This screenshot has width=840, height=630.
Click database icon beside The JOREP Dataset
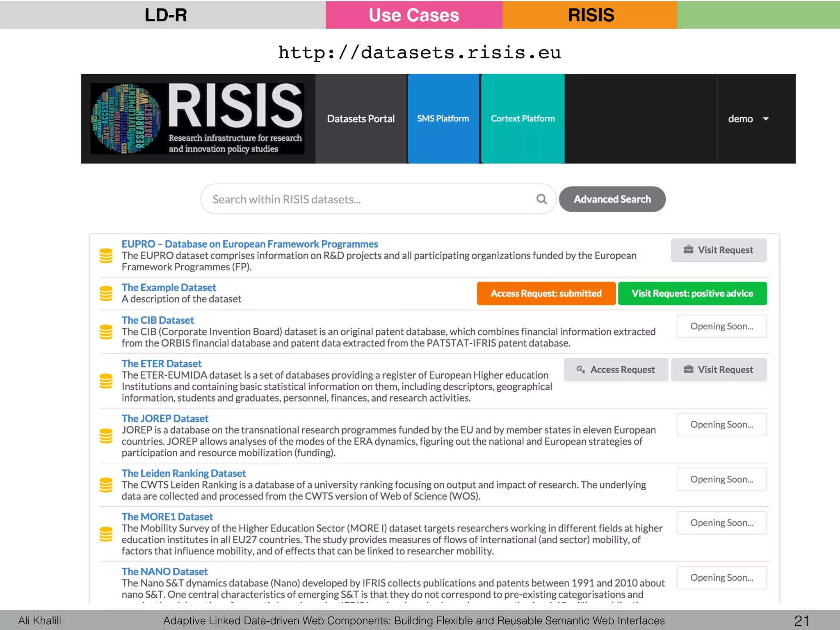click(x=106, y=436)
